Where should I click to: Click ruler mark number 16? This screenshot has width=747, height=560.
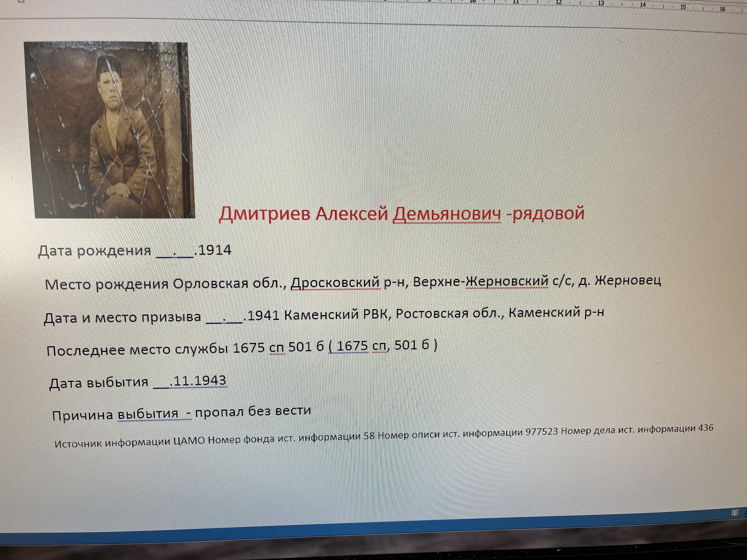tap(722, 9)
